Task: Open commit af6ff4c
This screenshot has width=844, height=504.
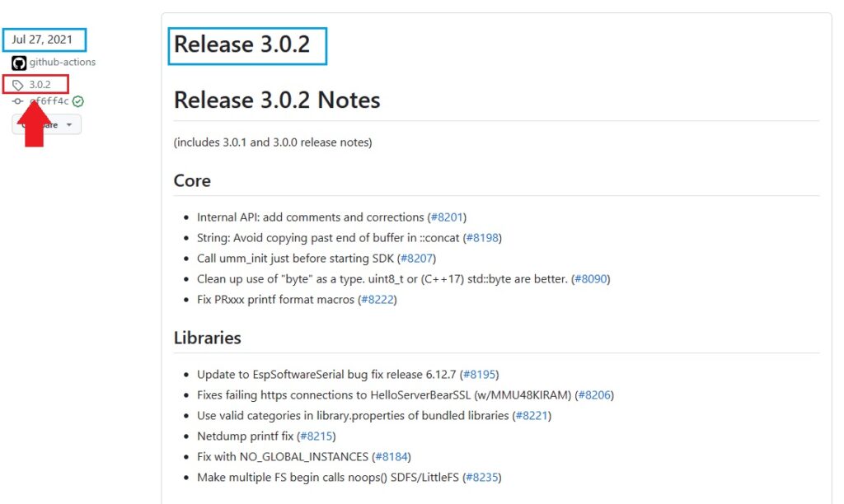Action: tap(48, 101)
